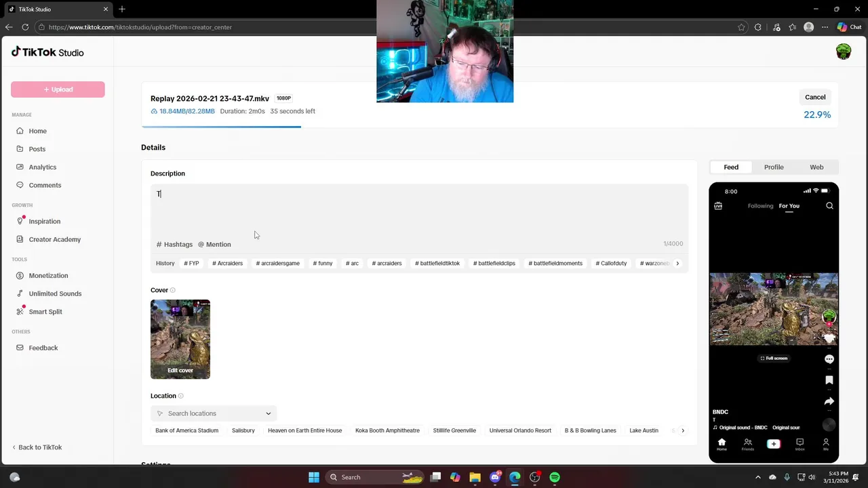The width and height of the screenshot is (868, 488).
Task: Open the Search locations dropdown
Action: click(x=214, y=413)
